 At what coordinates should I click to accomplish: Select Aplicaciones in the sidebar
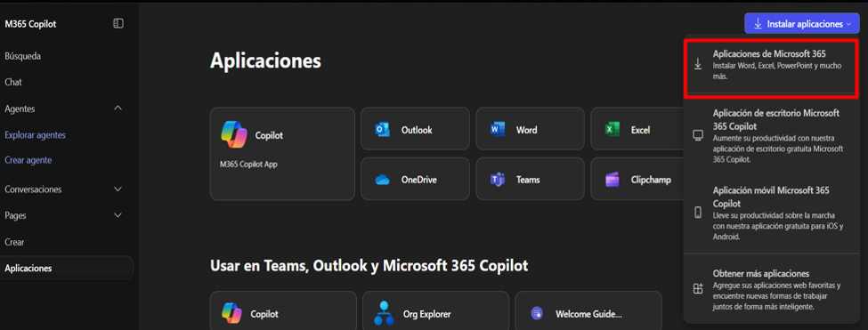[67, 268]
